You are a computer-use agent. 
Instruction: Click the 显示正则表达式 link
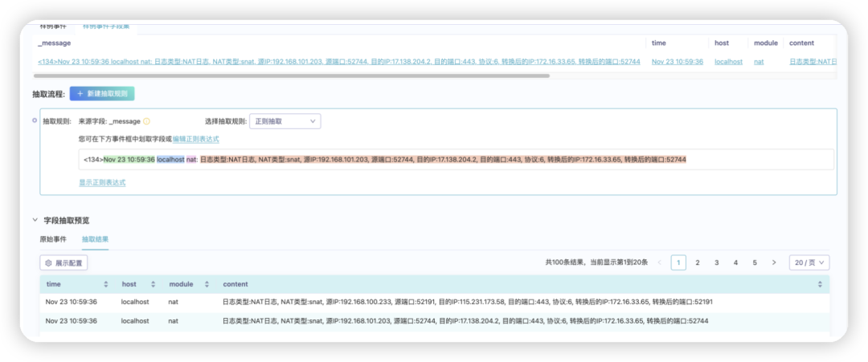tap(102, 182)
